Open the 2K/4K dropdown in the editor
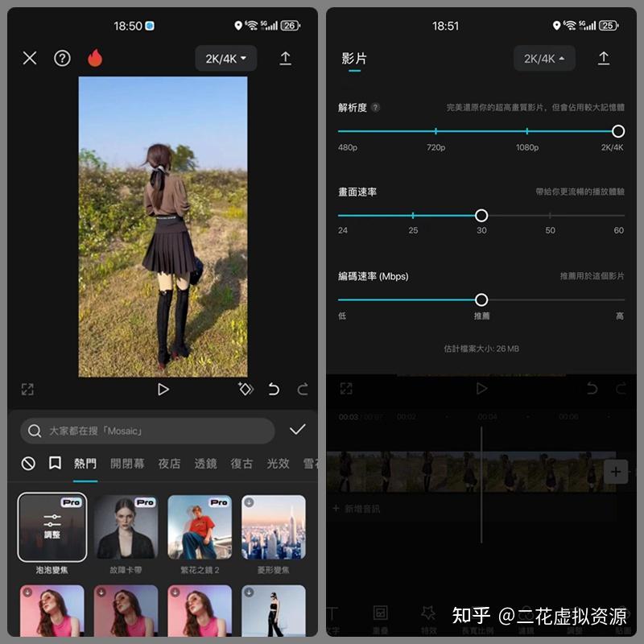Viewport: 644px width, 644px height. click(x=225, y=58)
